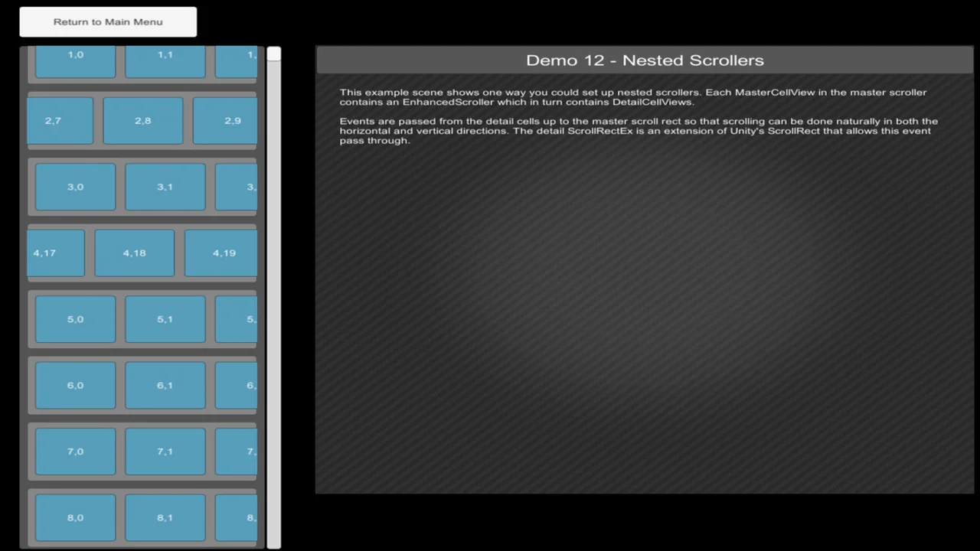Select detail cell 3,0
The height and width of the screenshot is (551, 980).
point(75,187)
